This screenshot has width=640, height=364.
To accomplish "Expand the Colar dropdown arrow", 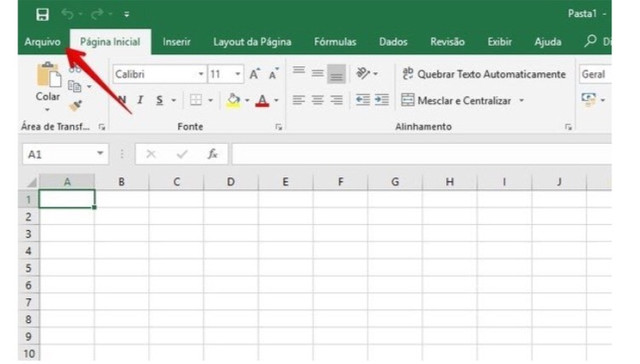I will [x=47, y=110].
